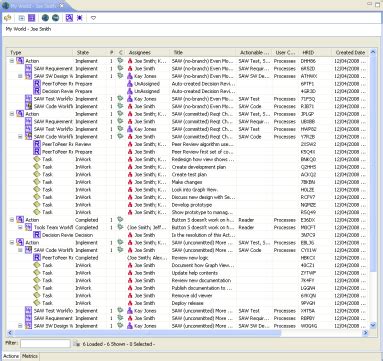Click the task icon beside 'Deploy release'
The height and width of the screenshot is (361, 383).
click(x=37, y=303)
